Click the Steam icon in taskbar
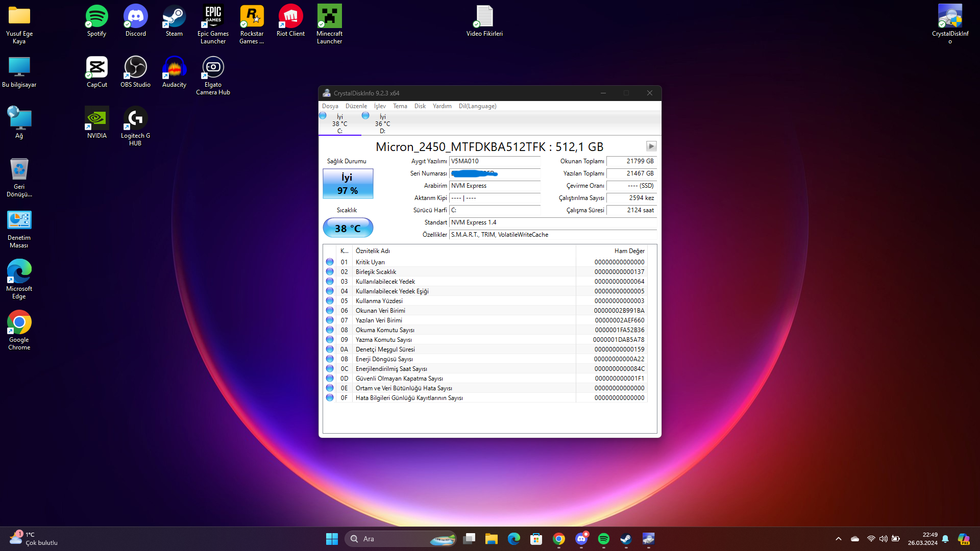980x551 pixels. [x=626, y=539]
